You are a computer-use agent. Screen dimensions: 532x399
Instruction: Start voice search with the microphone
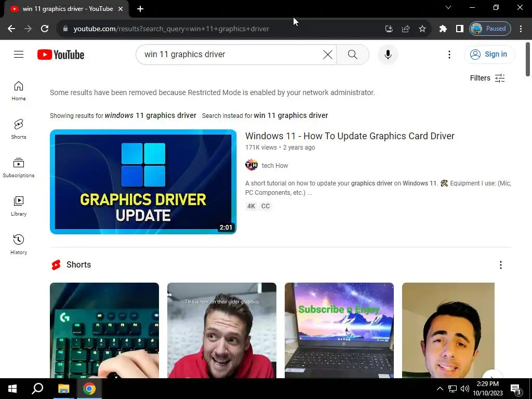pos(388,55)
